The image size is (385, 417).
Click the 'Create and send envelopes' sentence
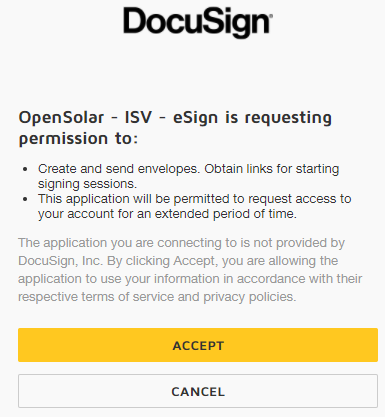click(x=119, y=169)
